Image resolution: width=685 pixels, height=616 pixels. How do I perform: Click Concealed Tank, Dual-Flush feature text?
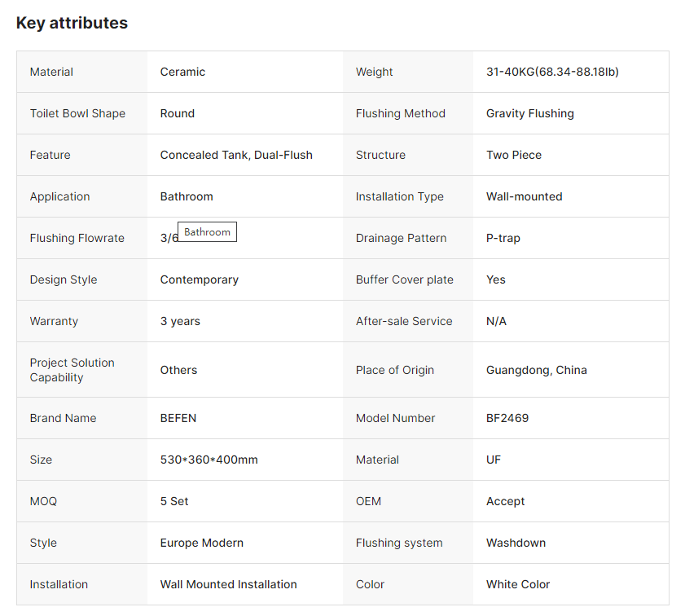(236, 155)
